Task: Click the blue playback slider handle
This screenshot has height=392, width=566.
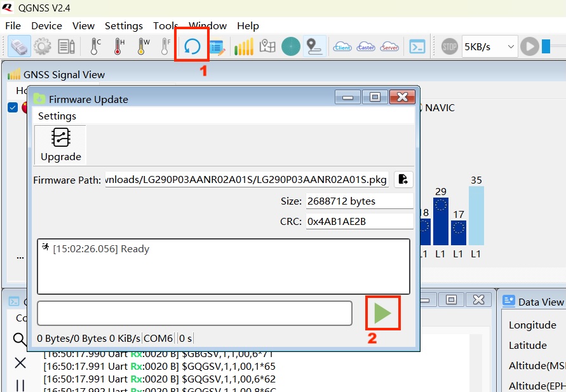Action: pyautogui.click(x=546, y=46)
